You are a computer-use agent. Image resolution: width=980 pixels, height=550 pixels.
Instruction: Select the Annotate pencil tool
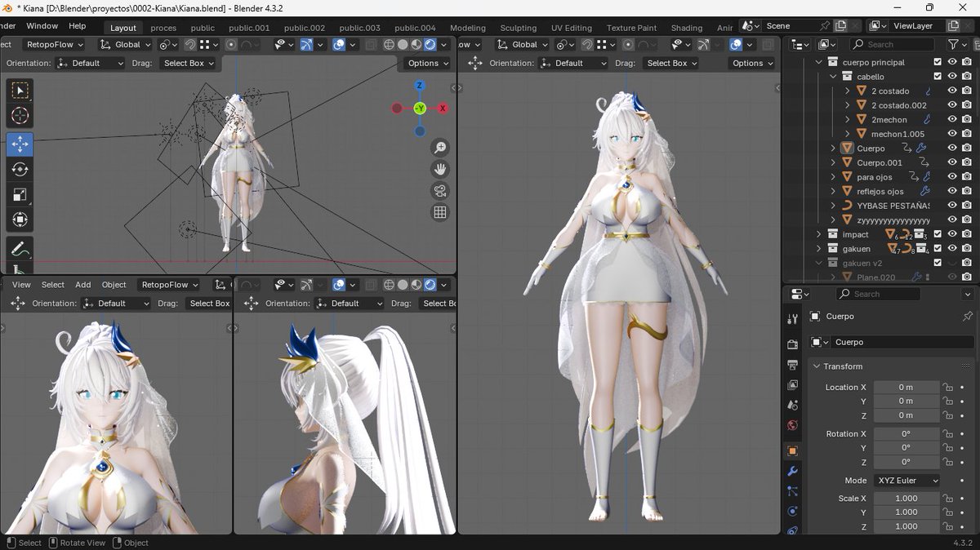coord(20,248)
